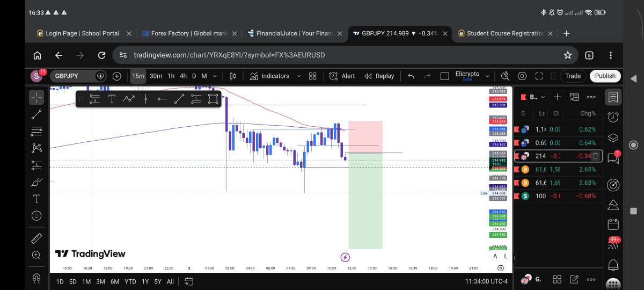The width and height of the screenshot is (644, 290).
Task: Open the news feed icon with 99+ badge
Action: (x=613, y=245)
